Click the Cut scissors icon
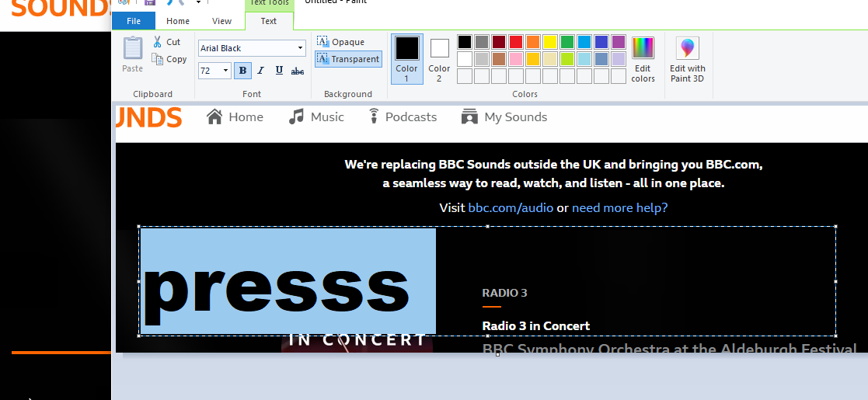 point(158,42)
